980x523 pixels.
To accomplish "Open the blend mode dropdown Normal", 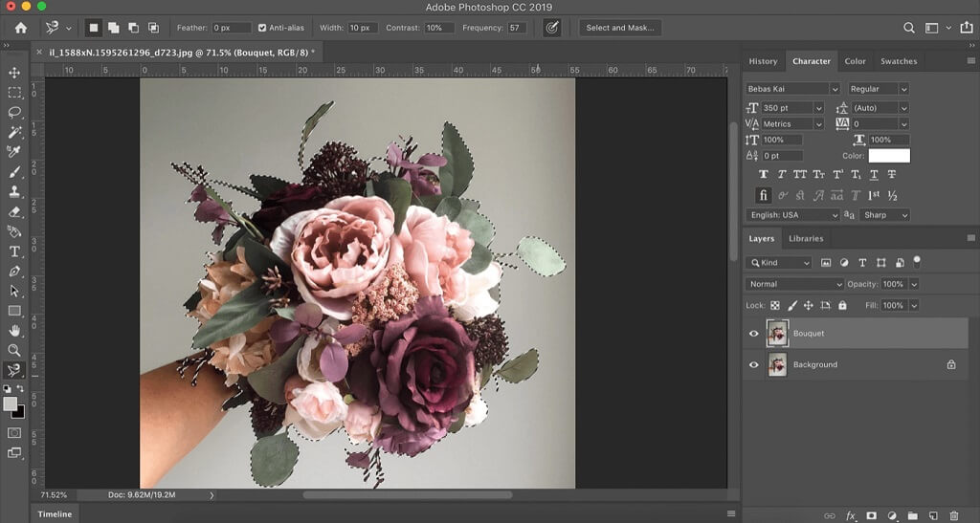I will 794,284.
